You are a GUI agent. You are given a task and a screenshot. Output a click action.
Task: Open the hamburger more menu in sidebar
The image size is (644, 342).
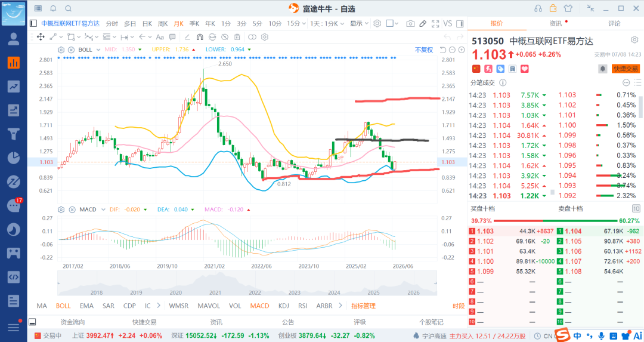pyautogui.click(x=14, y=327)
